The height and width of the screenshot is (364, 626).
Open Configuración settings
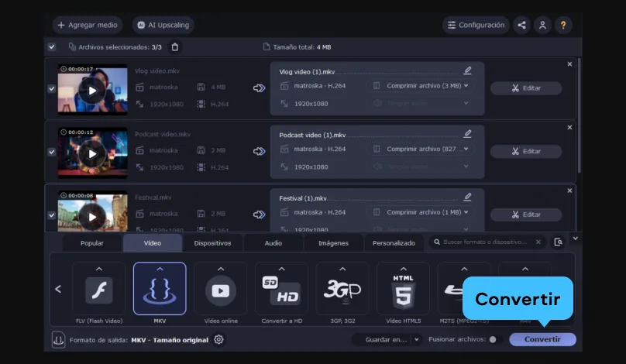pos(476,25)
